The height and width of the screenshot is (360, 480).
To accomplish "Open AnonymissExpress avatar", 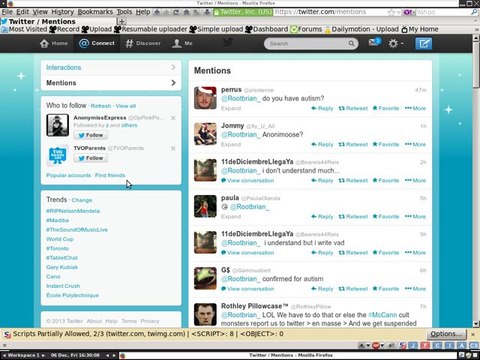I will [x=58, y=125].
